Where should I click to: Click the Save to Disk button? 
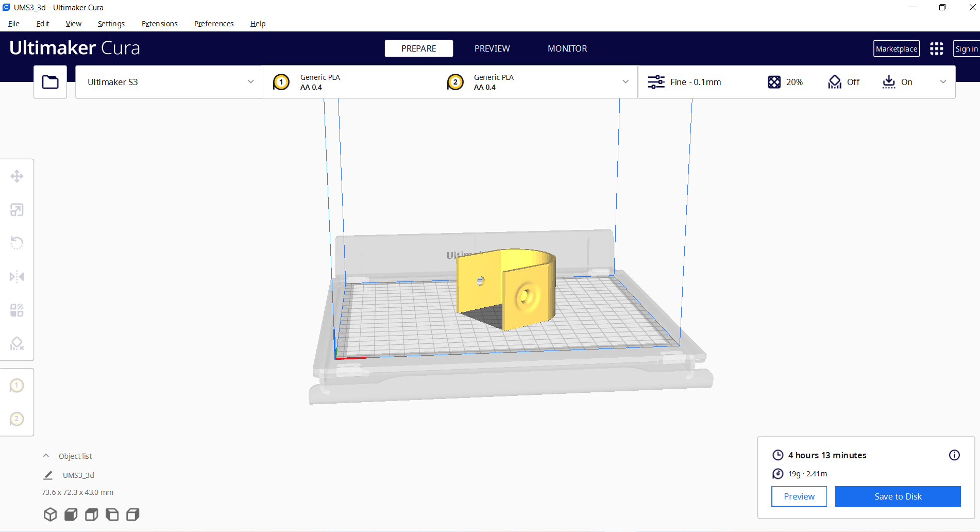point(898,496)
